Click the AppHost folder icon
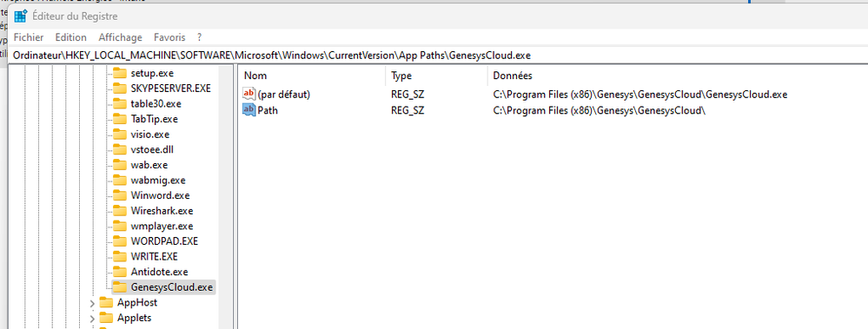The image size is (868, 329). 106,302
